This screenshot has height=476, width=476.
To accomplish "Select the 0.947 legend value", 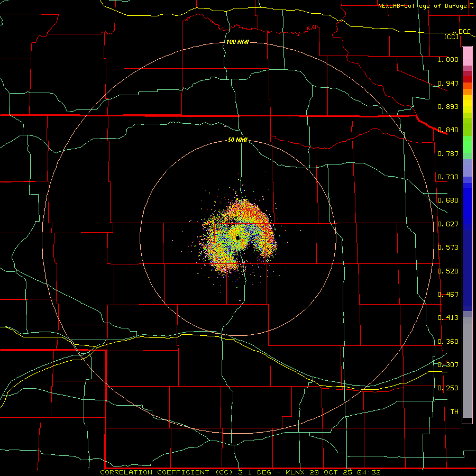I will (448, 83).
